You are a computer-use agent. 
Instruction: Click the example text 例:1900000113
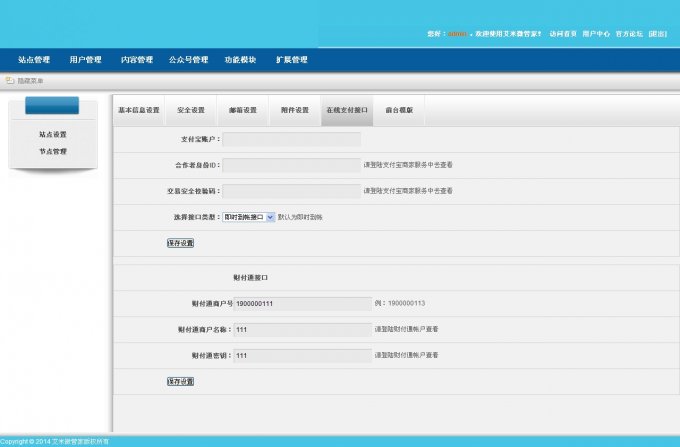[400, 303]
